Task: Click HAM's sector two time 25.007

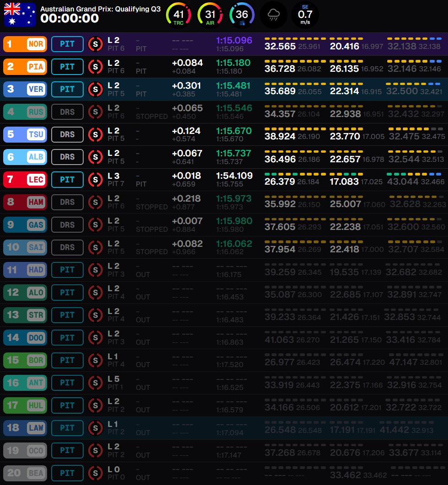Action: click(345, 204)
